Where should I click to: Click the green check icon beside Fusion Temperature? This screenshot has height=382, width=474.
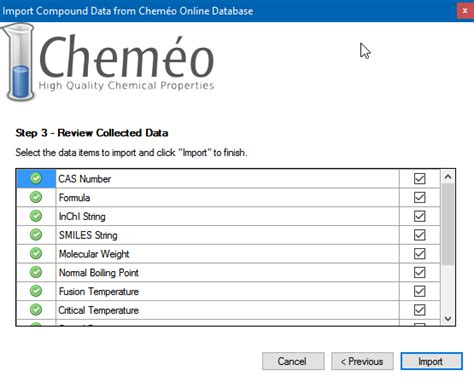(x=36, y=291)
